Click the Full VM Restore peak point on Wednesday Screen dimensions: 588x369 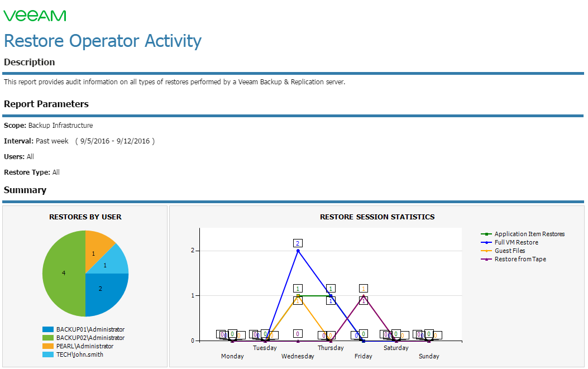tap(298, 251)
